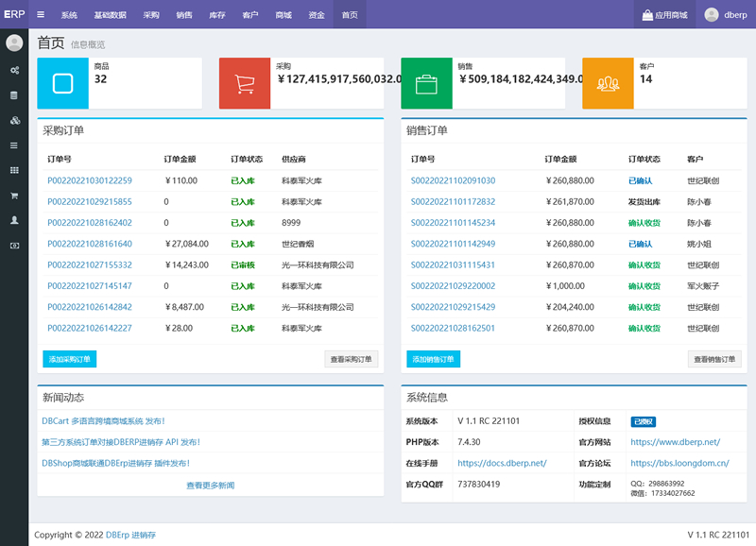Screen dimensions: 756x546
Task: Open the system settings gears icon in sidebar
Action: [14, 71]
